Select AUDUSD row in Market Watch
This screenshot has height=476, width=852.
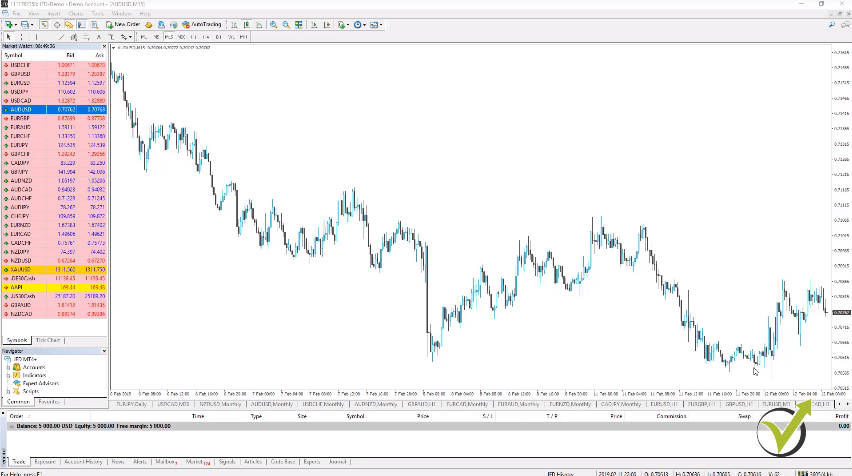pyautogui.click(x=54, y=109)
